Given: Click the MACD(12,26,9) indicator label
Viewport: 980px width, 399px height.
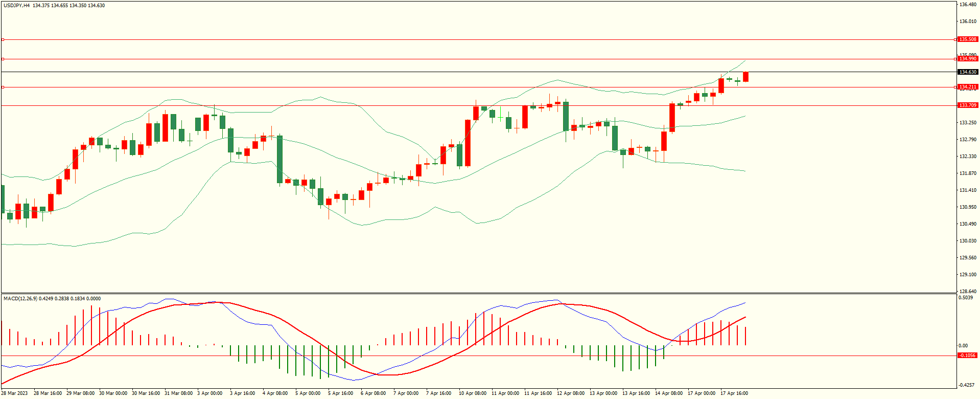Looking at the screenshot, I should coord(20,299).
